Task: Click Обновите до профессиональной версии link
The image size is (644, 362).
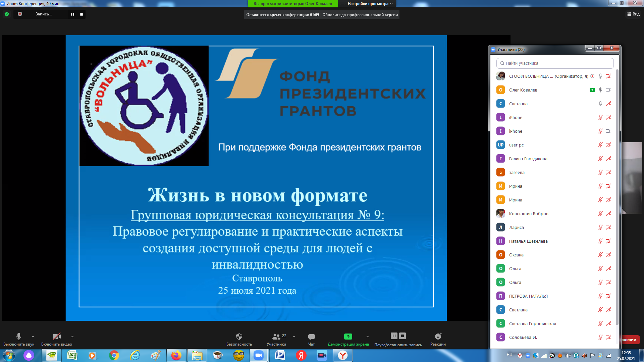Action: coord(360,15)
